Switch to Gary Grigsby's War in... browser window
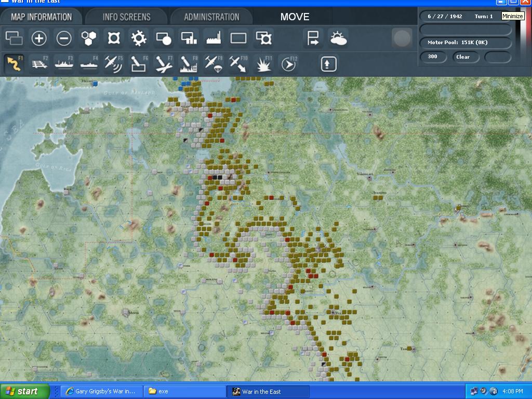This screenshot has width=532, height=399. tap(101, 392)
